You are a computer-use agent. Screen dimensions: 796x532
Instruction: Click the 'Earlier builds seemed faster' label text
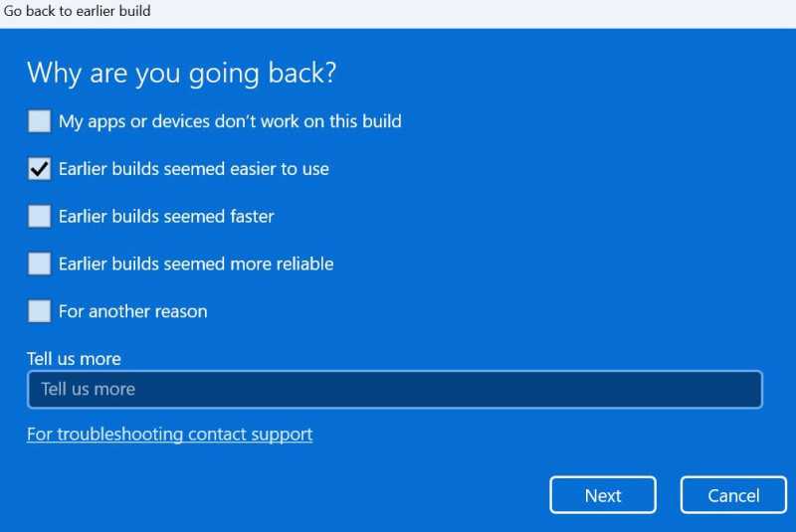tap(166, 217)
